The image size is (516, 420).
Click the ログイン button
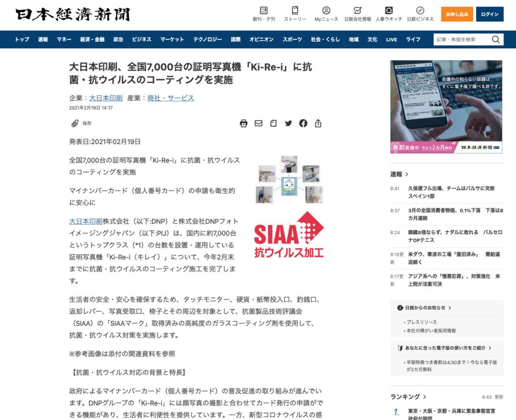(x=490, y=14)
